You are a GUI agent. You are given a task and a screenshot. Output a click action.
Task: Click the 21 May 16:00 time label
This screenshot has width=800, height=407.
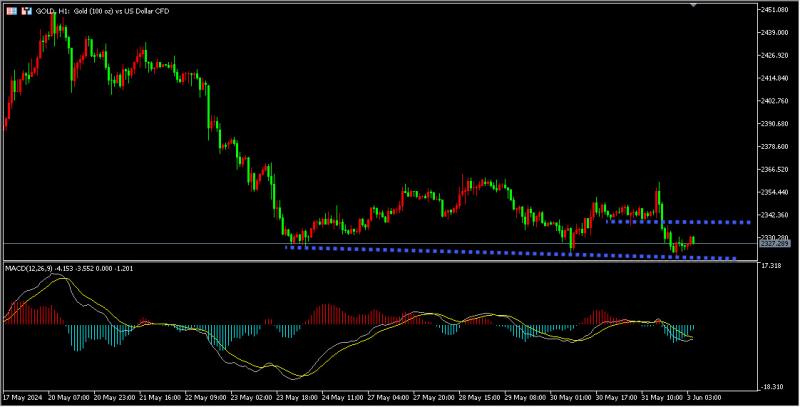point(160,397)
